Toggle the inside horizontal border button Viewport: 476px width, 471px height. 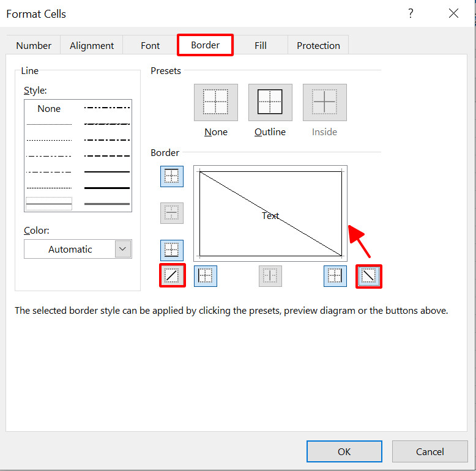172,213
